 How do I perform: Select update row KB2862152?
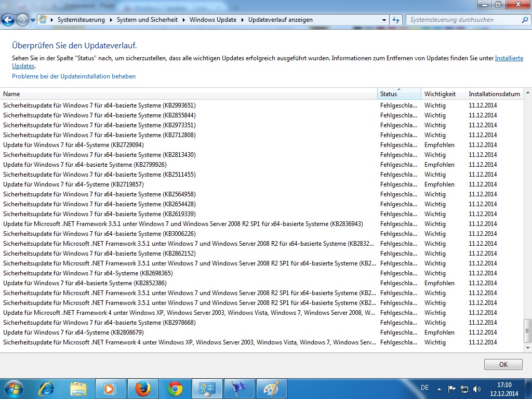point(262,254)
